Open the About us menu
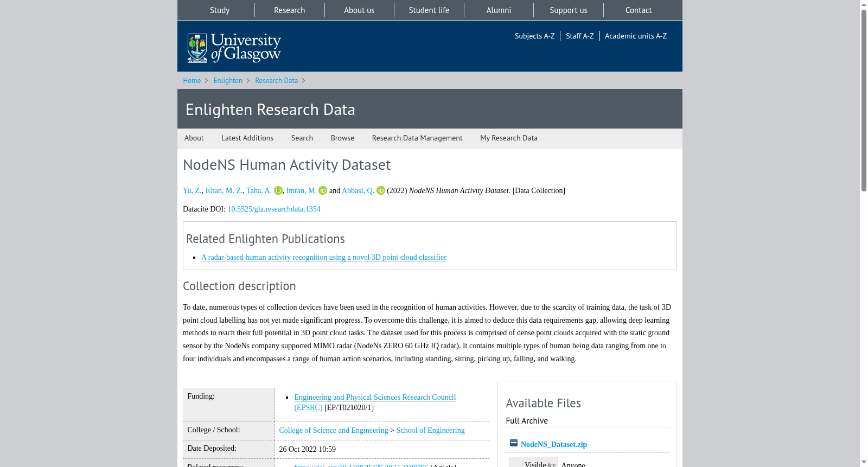 click(359, 10)
